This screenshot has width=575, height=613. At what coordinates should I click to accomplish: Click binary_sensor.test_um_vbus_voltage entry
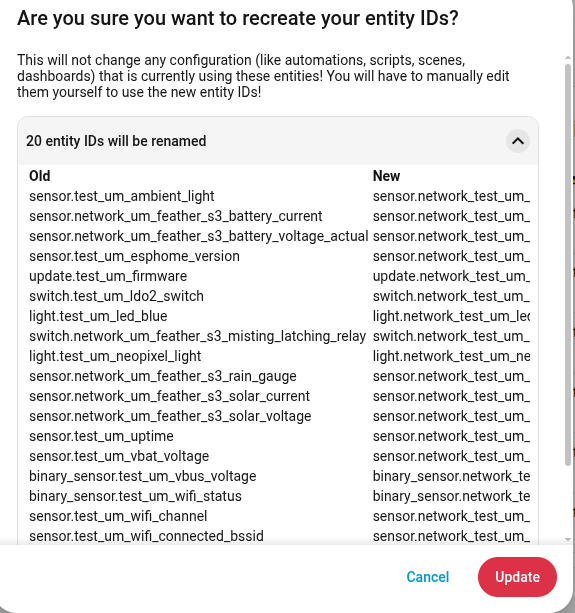[x=143, y=476]
